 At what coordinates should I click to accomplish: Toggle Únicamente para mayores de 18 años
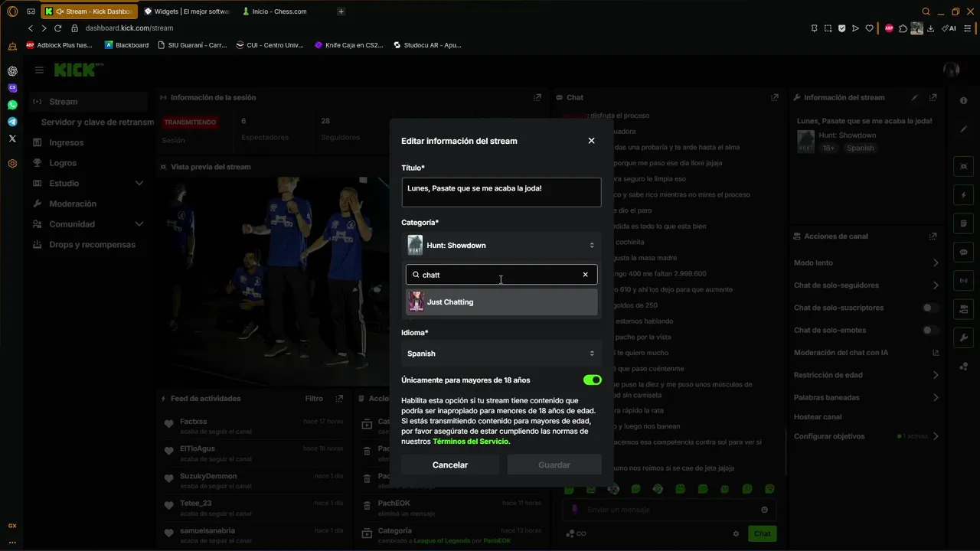tap(592, 380)
